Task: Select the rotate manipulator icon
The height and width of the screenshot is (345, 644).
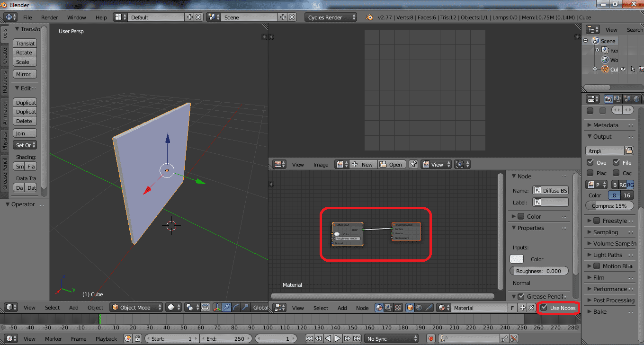Action: pyautogui.click(x=235, y=307)
